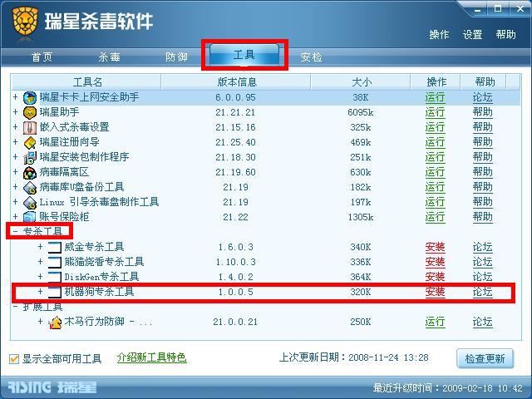Collapse the 专杀工具 group
This screenshot has height=399, width=532.
(x=15, y=231)
